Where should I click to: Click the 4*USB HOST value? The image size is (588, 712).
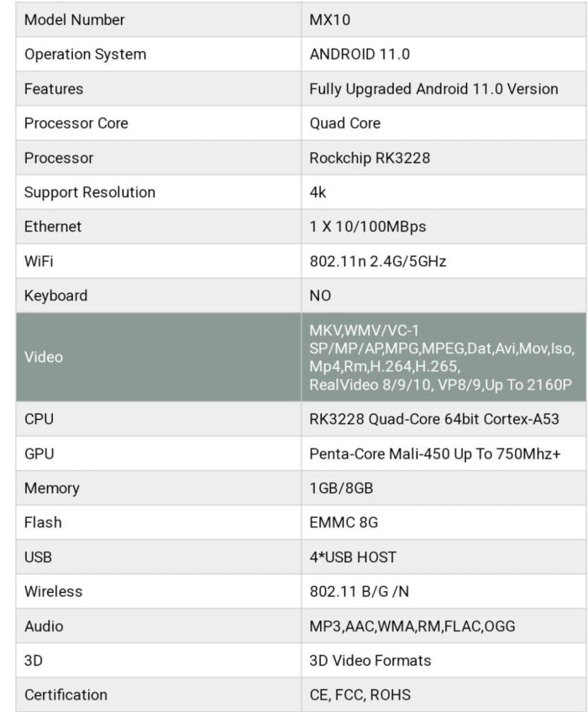(x=353, y=557)
